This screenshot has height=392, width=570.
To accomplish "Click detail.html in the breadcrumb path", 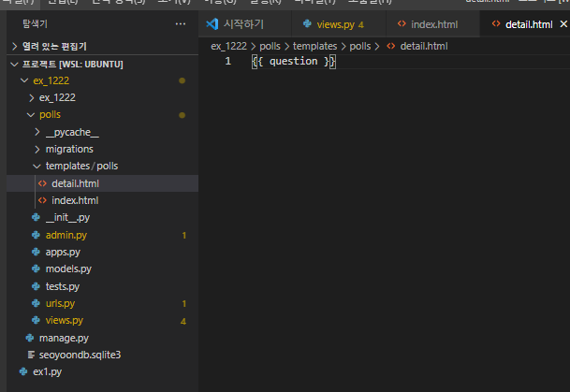I will [x=424, y=46].
